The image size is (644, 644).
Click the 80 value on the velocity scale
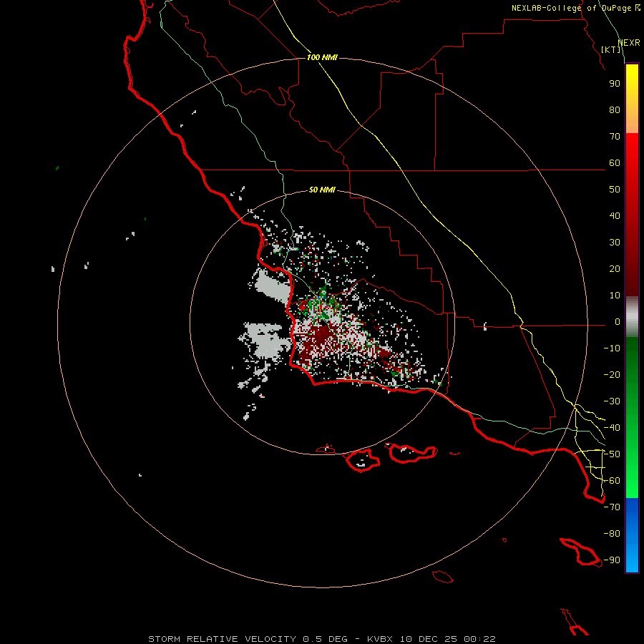pos(615,110)
